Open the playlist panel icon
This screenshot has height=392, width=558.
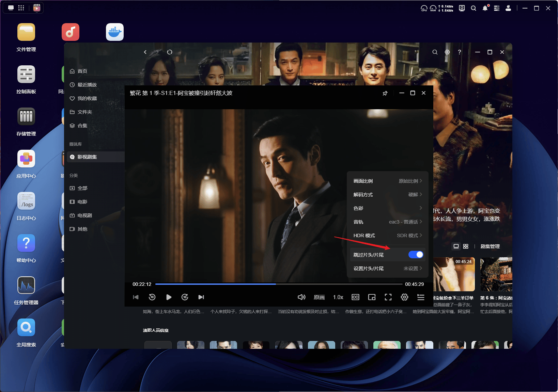(421, 297)
